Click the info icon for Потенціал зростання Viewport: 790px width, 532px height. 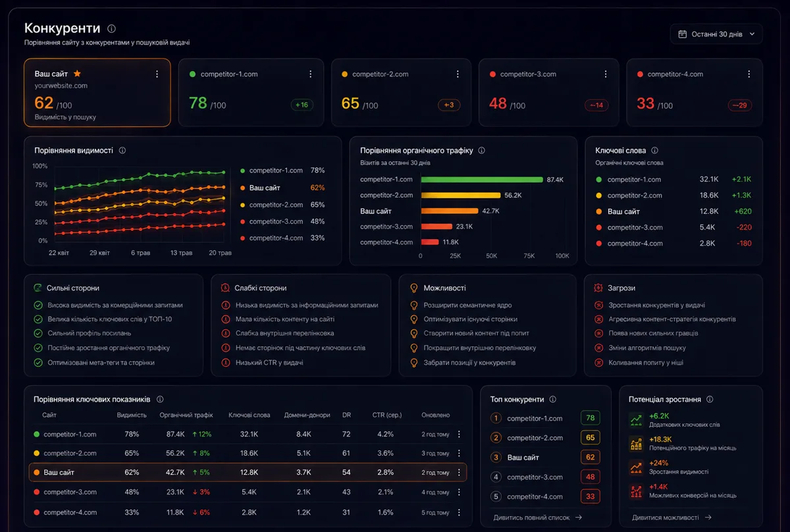click(x=710, y=400)
